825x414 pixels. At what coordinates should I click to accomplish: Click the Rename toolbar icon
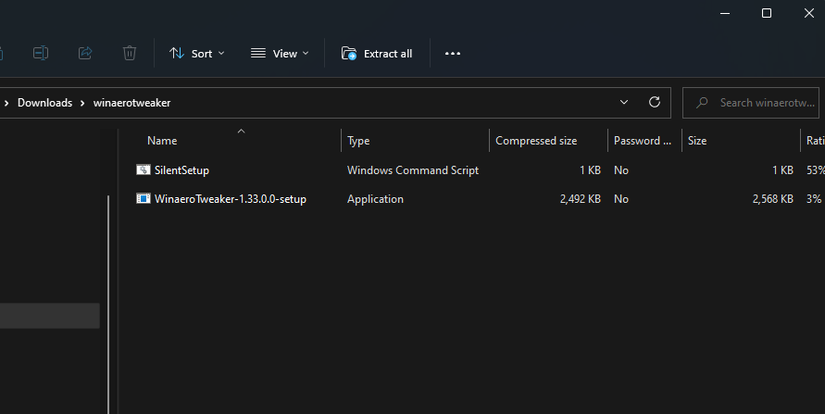(x=41, y=53)
